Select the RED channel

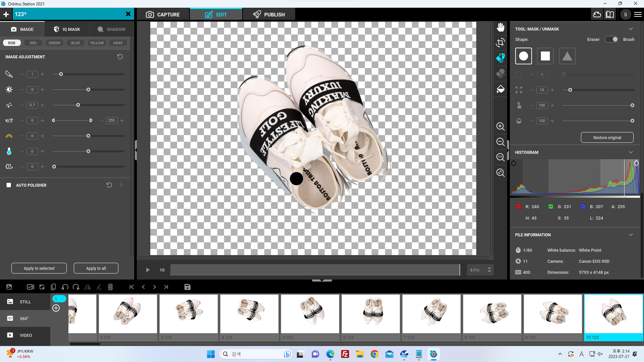pyautogui.click(x=33, y=43)
